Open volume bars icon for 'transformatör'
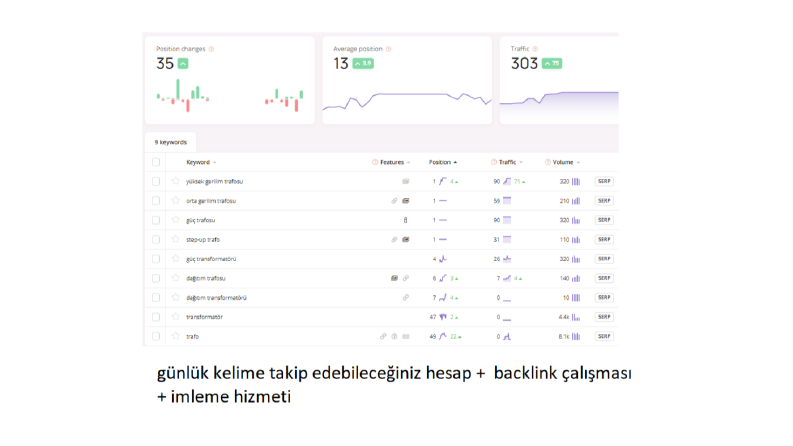Viewport: 793px width, 446px height. [x=576, y=317]
